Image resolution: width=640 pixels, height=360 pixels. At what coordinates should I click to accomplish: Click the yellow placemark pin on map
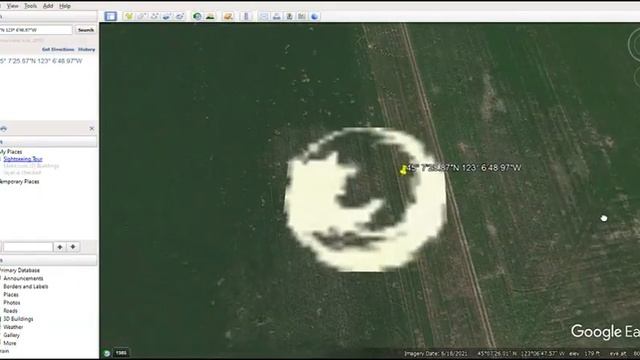click(x=404, y=170)
